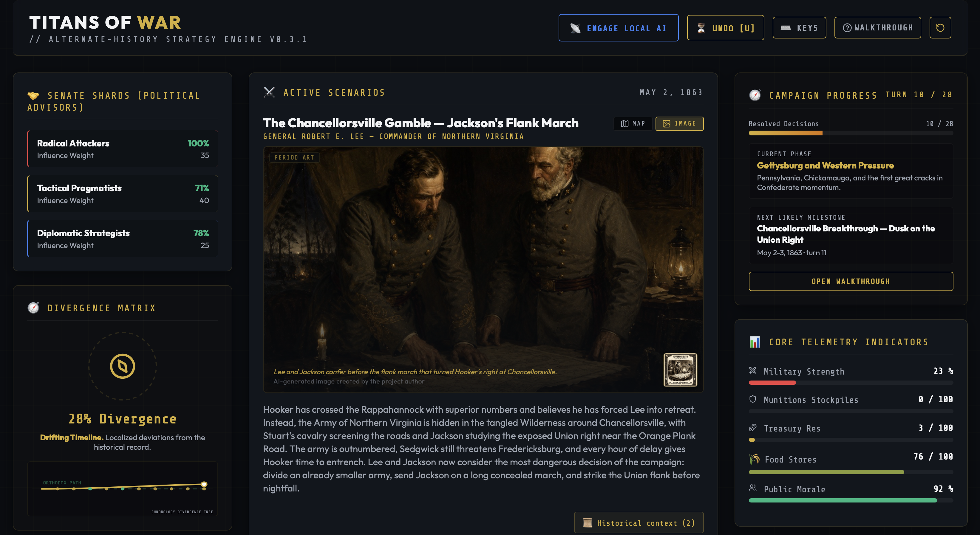Click the 28% Divergence value
This screenshot has width=980, height=535.
click(123, 419)
